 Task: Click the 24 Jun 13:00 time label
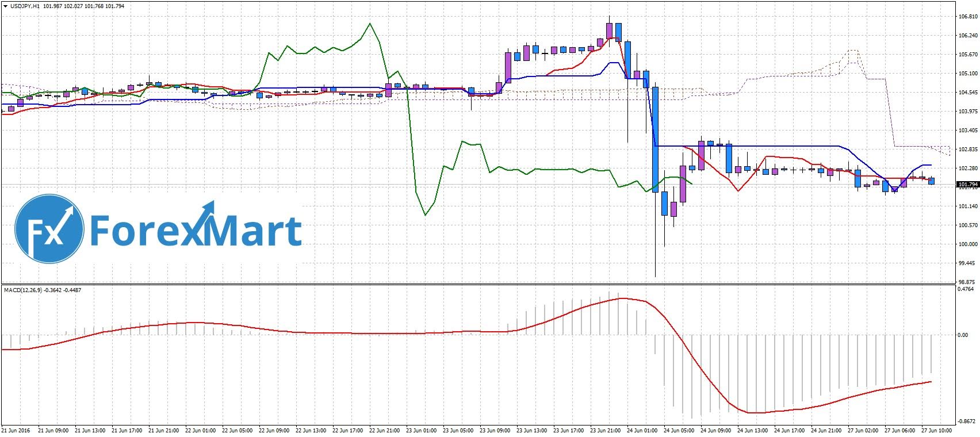click(753, 430)
